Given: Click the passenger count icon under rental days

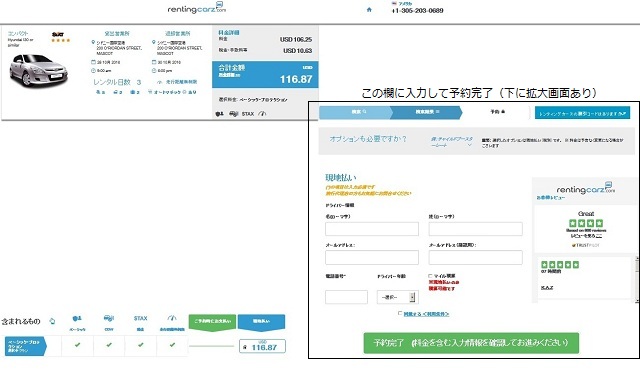Looking at the screenshot, I should coord(98,92).
